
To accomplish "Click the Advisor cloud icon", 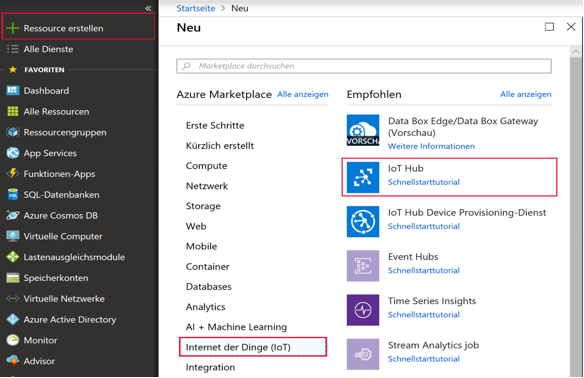I will pos(13,361).
